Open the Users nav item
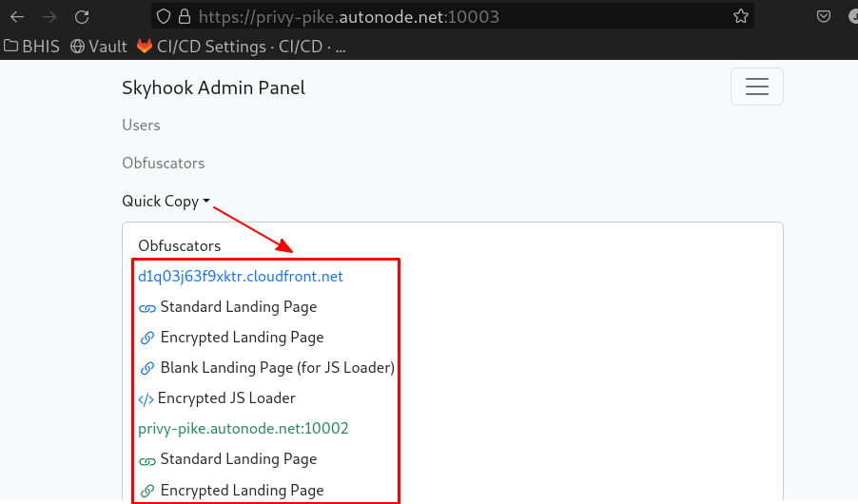Screen dimensions: 858x504 (141, 126)
